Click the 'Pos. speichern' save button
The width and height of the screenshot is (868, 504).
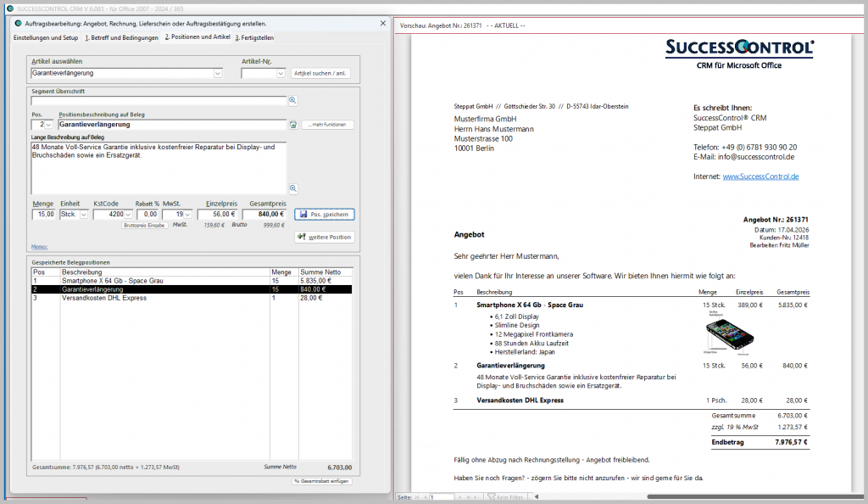(324, 215)
